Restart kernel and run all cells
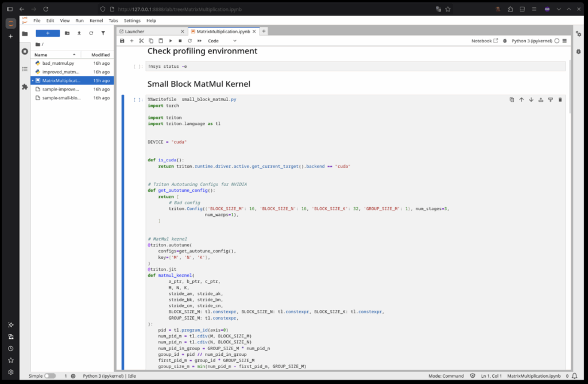The width and height of the screenshot is (588, 384). pyautogui.click(x=199, y=41)
